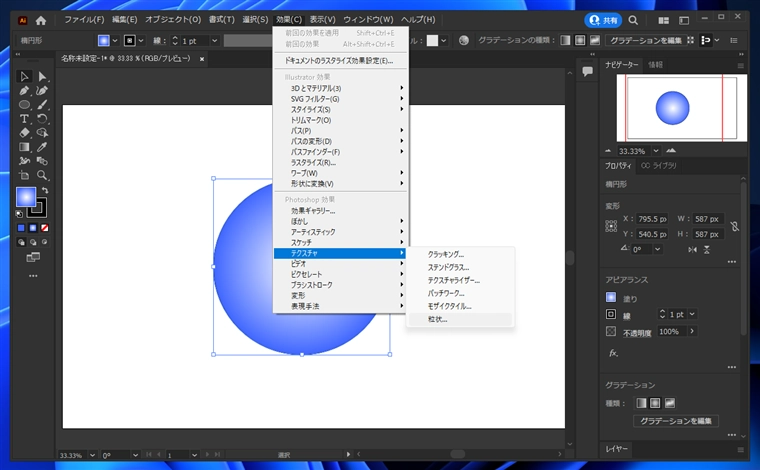Viewport: 760px width, 470px height.
Task: Switch to the CC ライブラリ tab
Action: pyautogui.click(x=658, y=166)
